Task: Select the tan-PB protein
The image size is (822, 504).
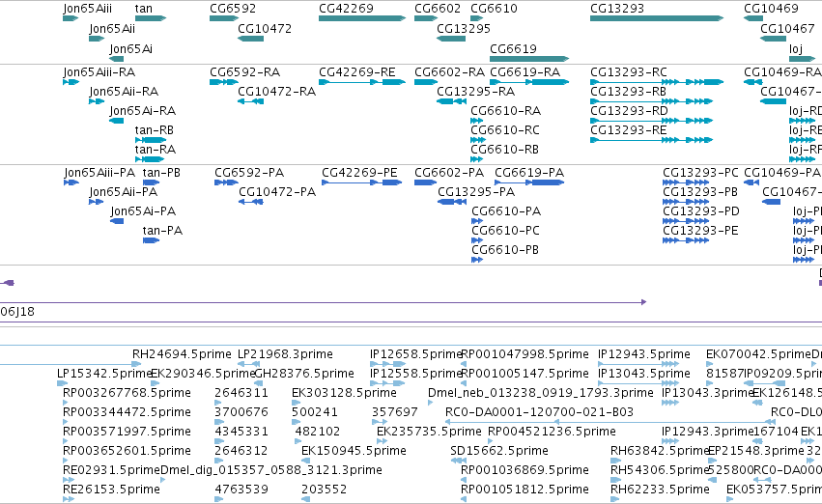Action: pos(161,173)
